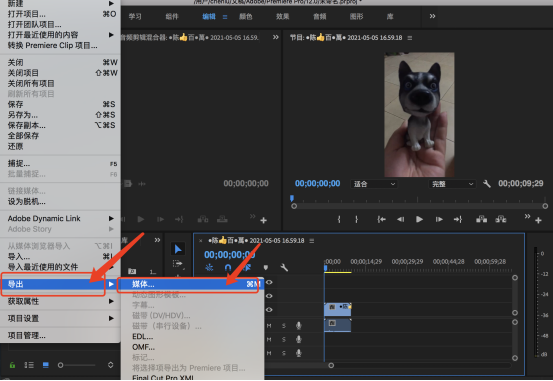Click the Extract button in program monitor
Image resolution: width=553 pixels, height=381 pixels.
tap(500, 219)
